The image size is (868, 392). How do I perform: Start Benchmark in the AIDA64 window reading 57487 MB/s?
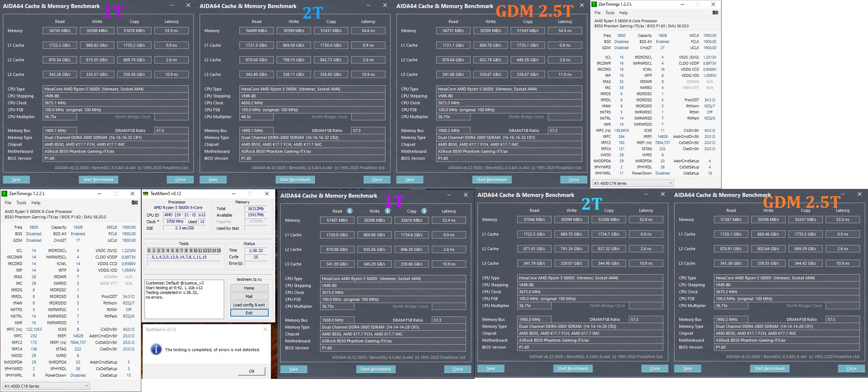click(x=376, y=369)
